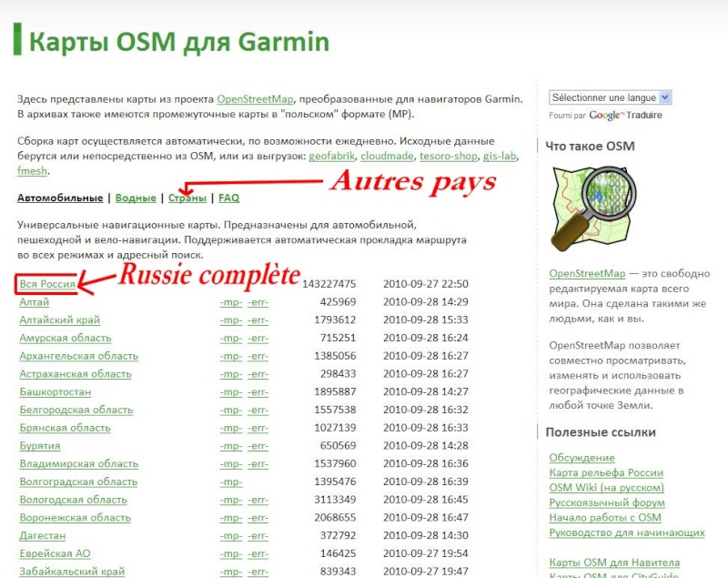The image size is (728, 578).
Task: Click -mp- link in Бурятия row
Action: click(x=231, y=446)
